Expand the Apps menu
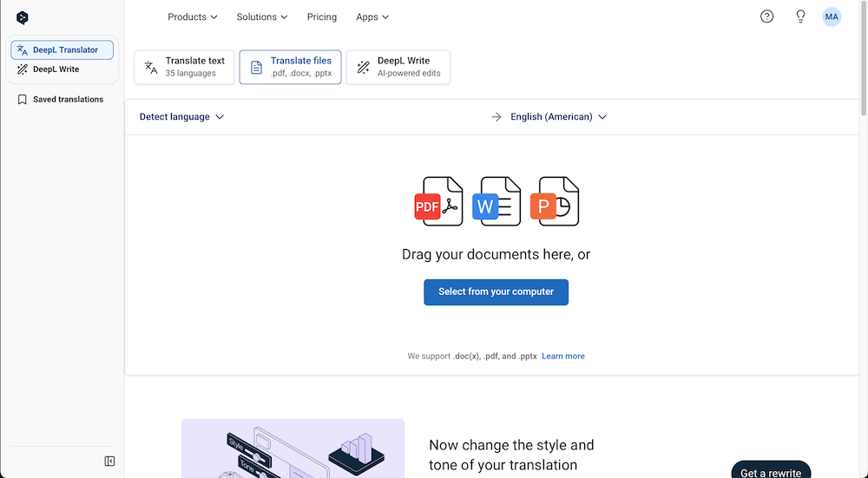Screen dimensions: 868x478 click(x=372, y=17)
